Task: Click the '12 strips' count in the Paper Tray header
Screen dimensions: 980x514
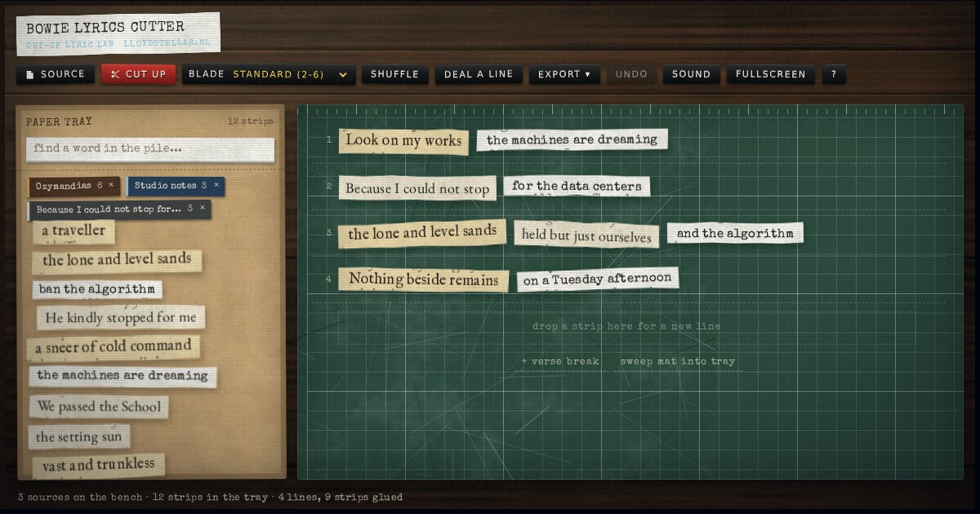Action: [250, 122]
